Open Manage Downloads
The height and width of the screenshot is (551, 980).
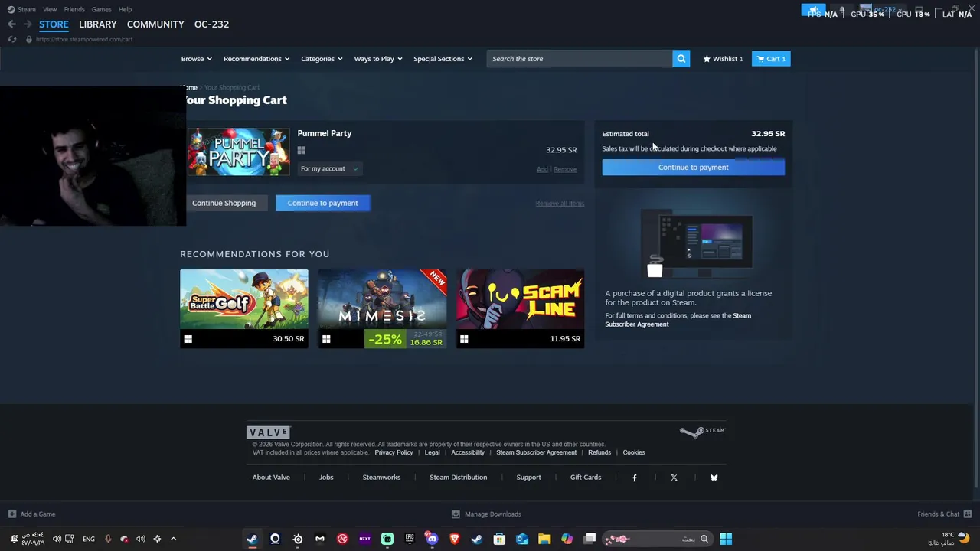[487, 514]
